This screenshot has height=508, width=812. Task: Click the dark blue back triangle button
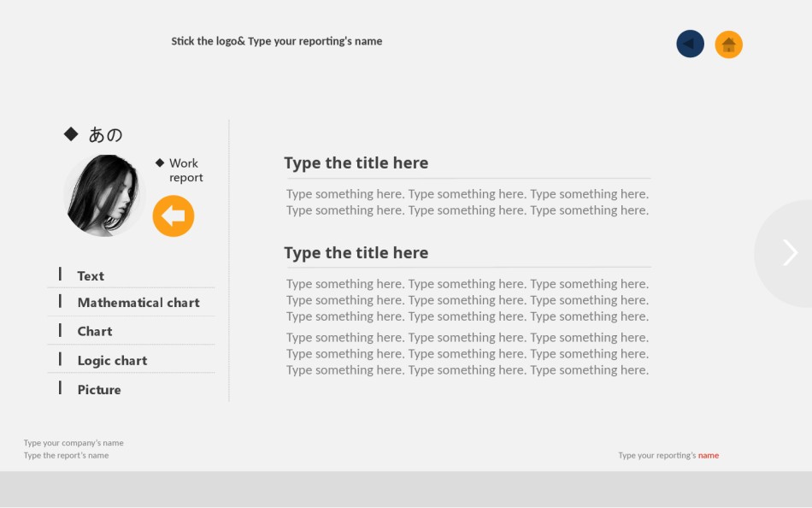[x=690, y=44]
